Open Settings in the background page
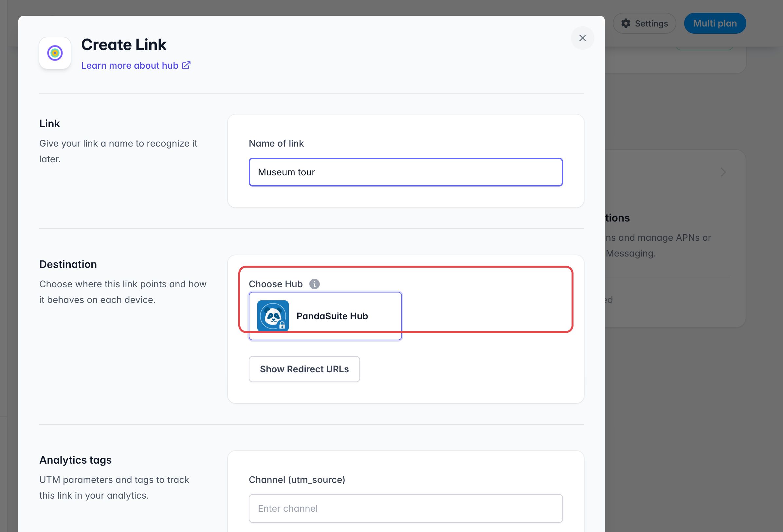 pos(644,23)
